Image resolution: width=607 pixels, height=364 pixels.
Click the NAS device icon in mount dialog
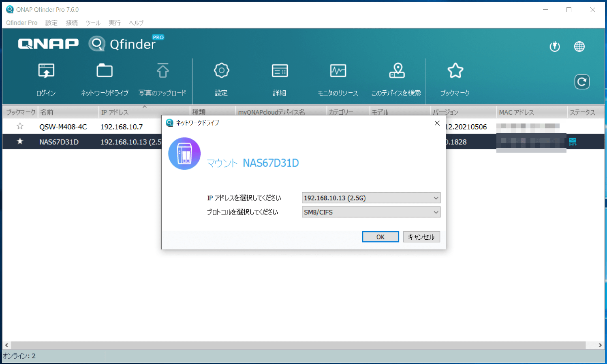pyautogui.click(x=184, y=153)
